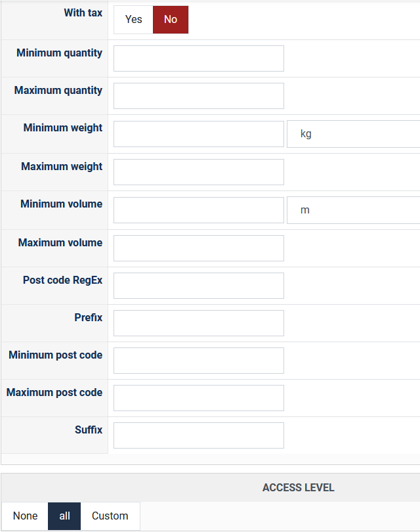
Task: Focus the Maximum volume field
Action: 198,248
